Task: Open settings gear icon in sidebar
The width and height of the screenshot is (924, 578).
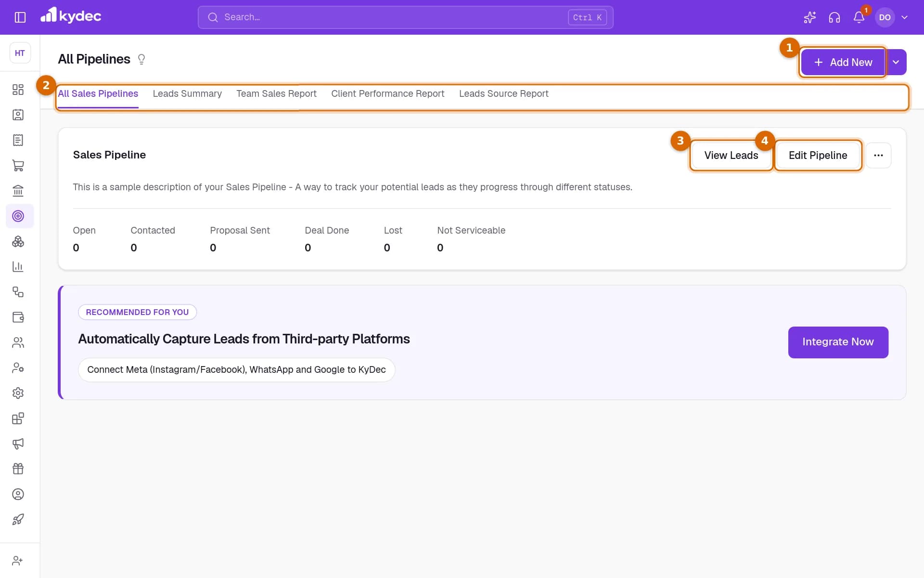Action: 18,393
